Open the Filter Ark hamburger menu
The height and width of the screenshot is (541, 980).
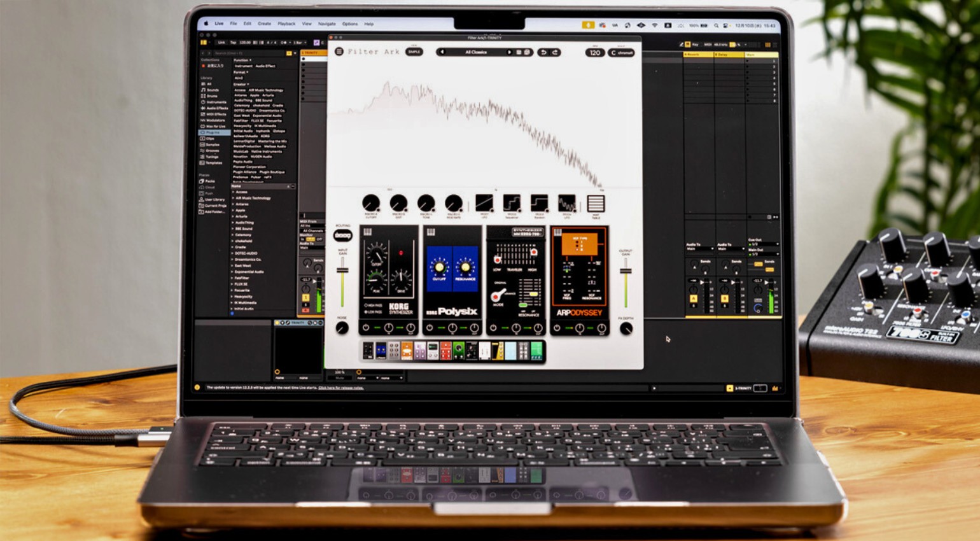[339, 53]
